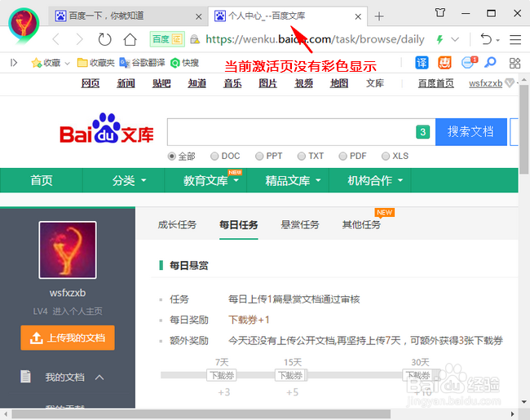This screenshot has height=420, width=530.
Task: Select the 个人中心_--百度文库 tab
Action: click(288, 15)
